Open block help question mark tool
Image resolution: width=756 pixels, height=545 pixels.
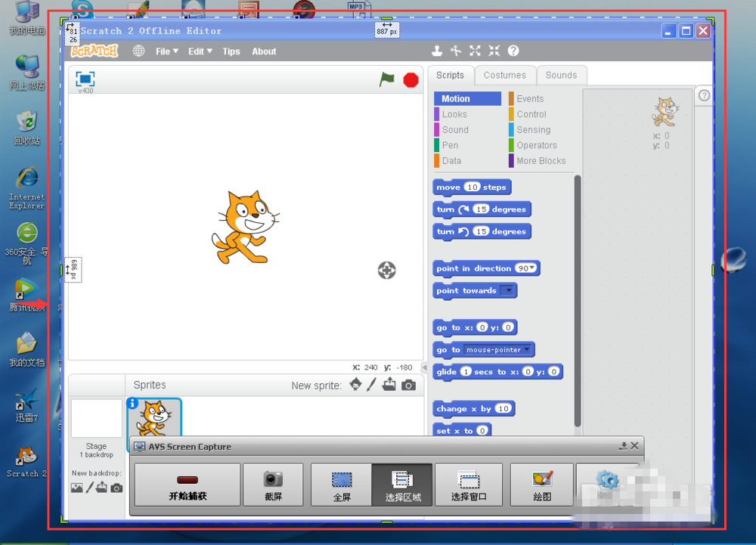click(x=513, y=51)
